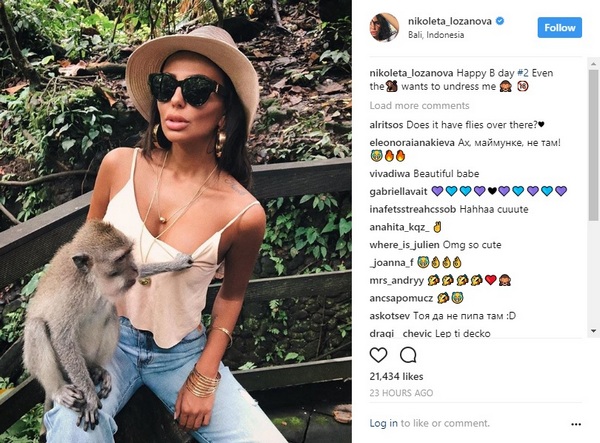Open the nikoleta_lozanova profile avatar
Viewport: 600px width, 443px height.
(x=384, y=27)
